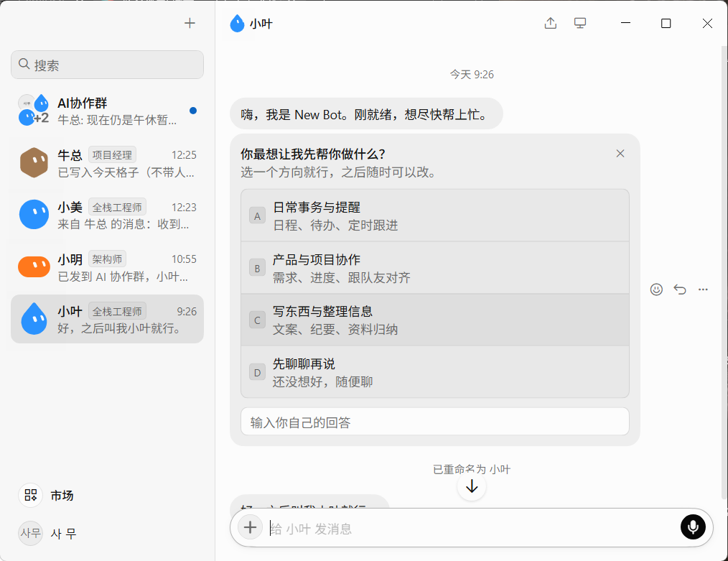Open more options ellipsis beside message
728x561 pixels.
(703, 289)
